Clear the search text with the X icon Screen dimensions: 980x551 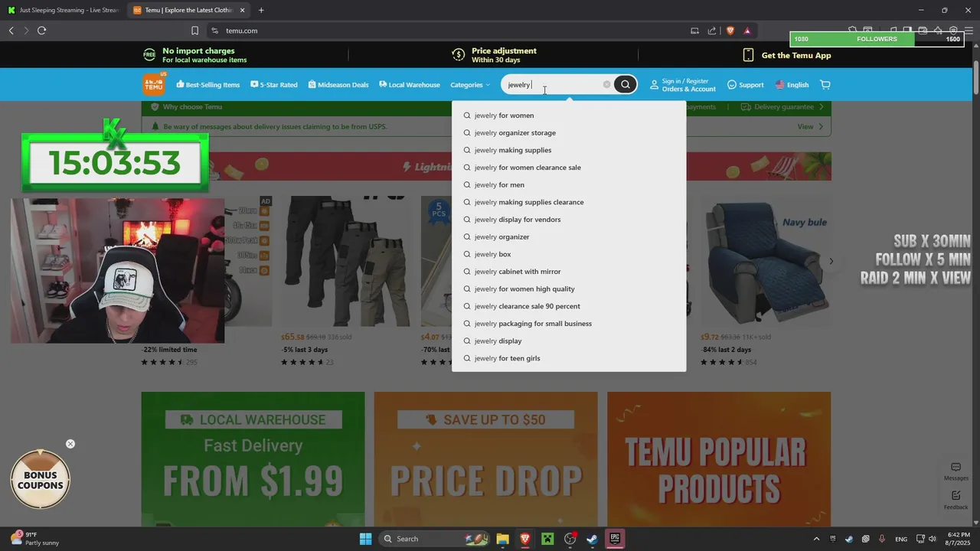point(606,84)
